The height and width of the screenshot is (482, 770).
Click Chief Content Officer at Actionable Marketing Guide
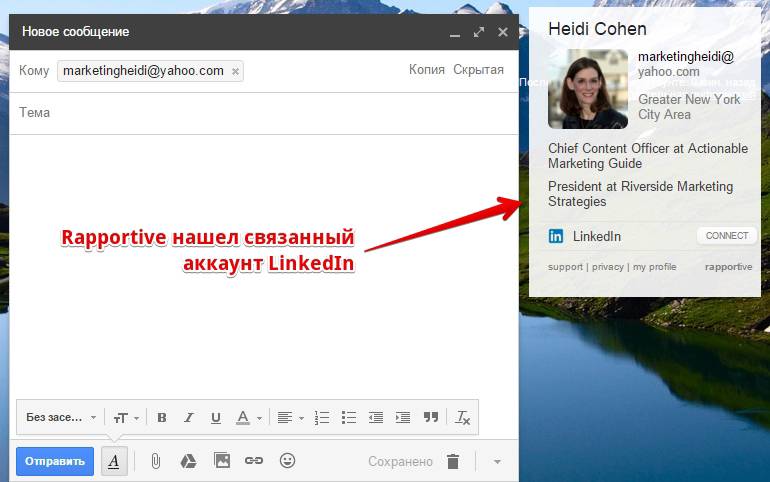click(648, 156)
